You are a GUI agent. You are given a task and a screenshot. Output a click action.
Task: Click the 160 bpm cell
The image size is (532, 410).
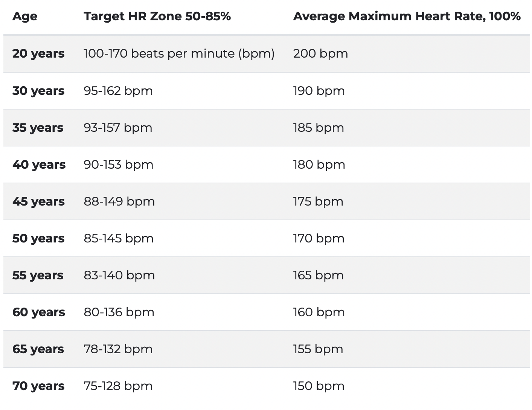(x=319, y=312)
